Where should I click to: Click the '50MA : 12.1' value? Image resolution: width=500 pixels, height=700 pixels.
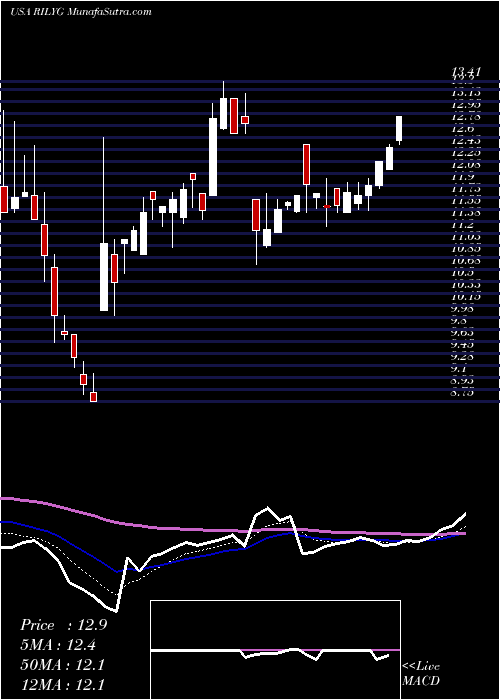pyautogui.click(x=62, y=665)
